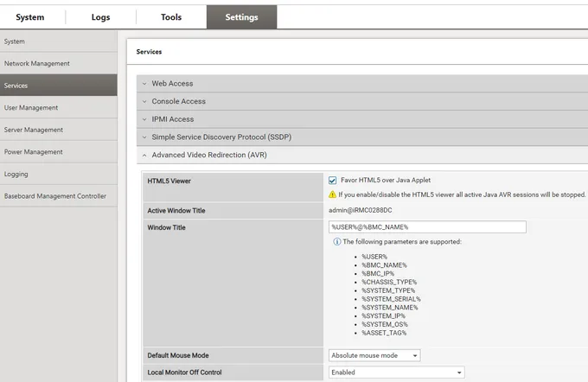Open Baseboard Management Controller settings
The width and height of the screenshot is (588, 382).
59,196
